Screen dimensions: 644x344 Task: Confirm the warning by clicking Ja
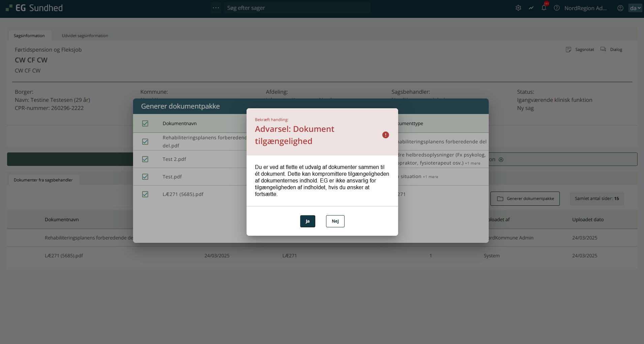click(x=308, y=221)
